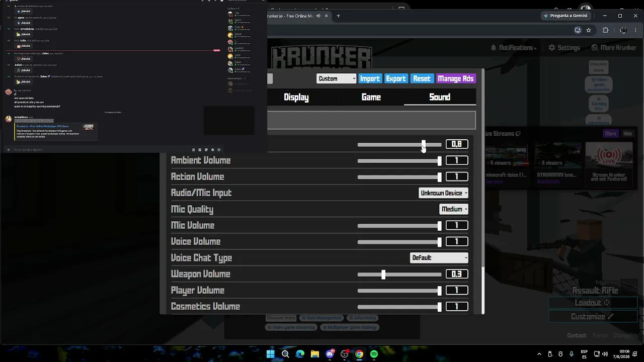Adjust the Weapon Volume slider
Screen dimensions: 644x362
(399, 275)
